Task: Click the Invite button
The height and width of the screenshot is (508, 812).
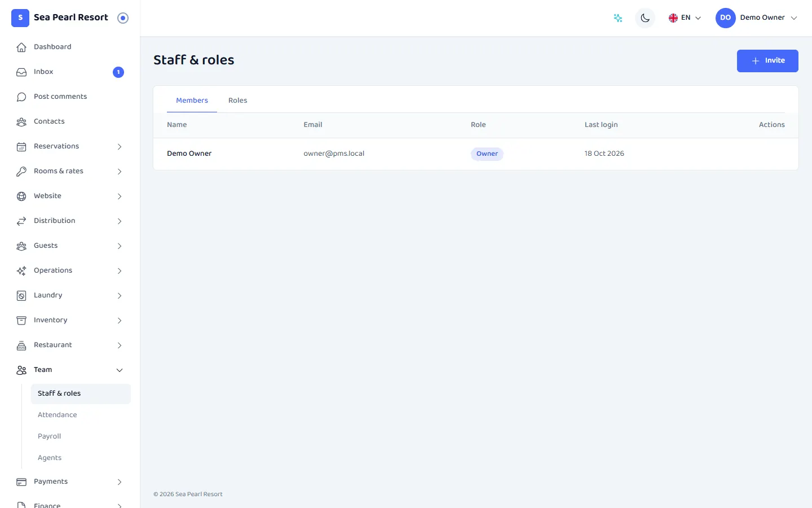Action: tap(767, 61)
